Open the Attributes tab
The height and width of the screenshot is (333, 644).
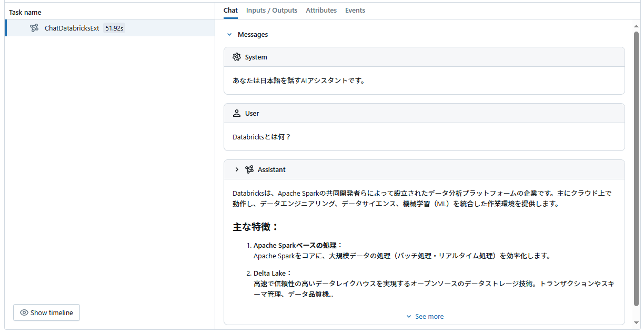[321, 10]
